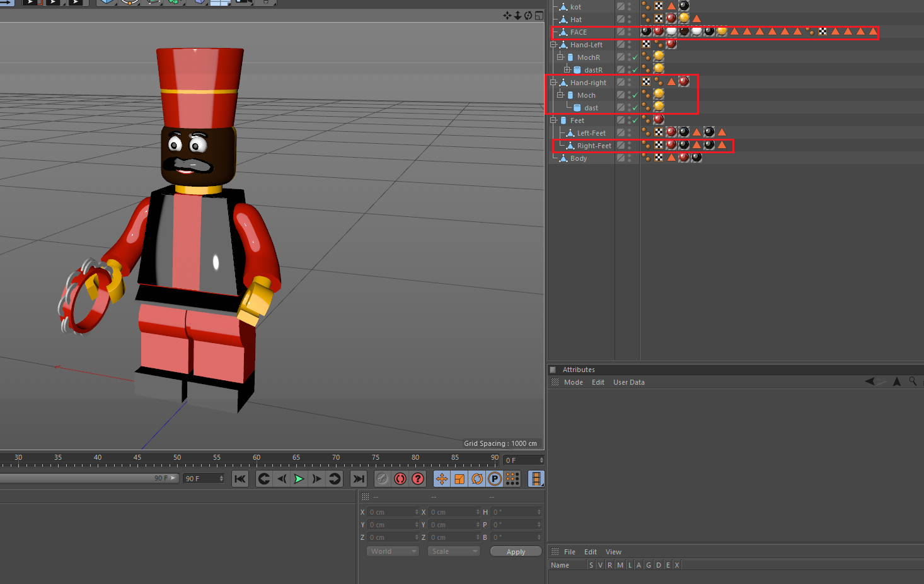Image resolution: width=924 pixels, height=584 pixels.
Task: Collapse the Feet hierarchy
Action: click(x=553, y=120)
